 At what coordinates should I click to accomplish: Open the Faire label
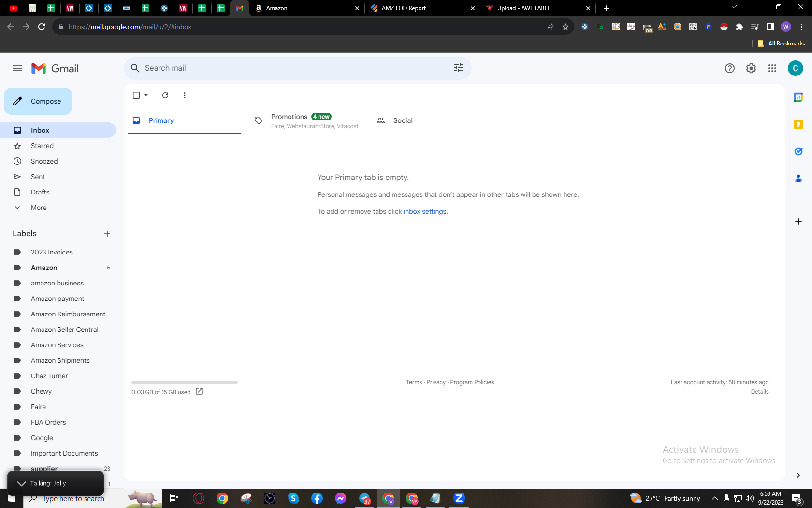pos(58,407)
